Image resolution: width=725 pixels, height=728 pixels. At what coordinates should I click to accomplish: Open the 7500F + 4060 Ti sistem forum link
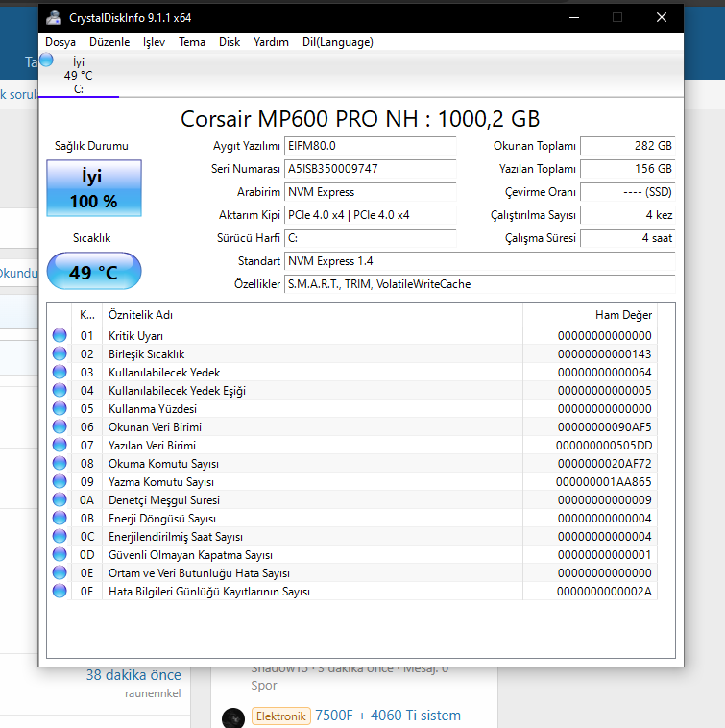click(388, 716)
